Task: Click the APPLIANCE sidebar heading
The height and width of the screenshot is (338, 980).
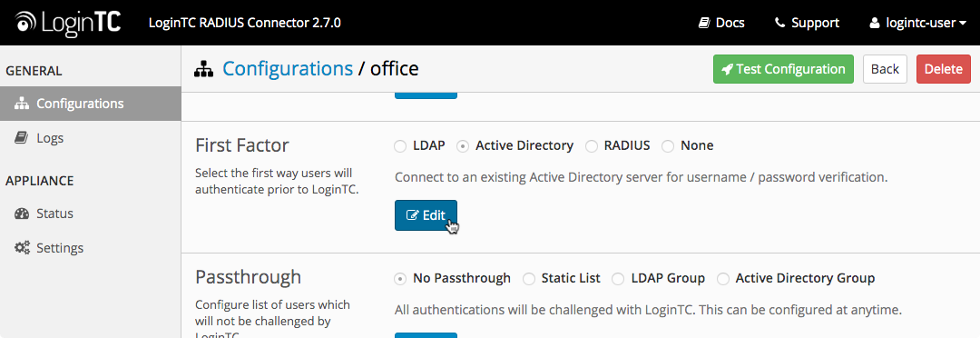Action: (x=39, y=182)
